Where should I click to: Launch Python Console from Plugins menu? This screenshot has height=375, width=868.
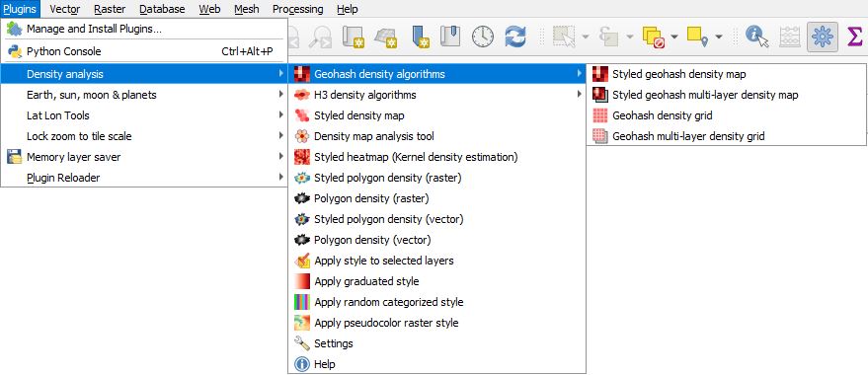144,51
